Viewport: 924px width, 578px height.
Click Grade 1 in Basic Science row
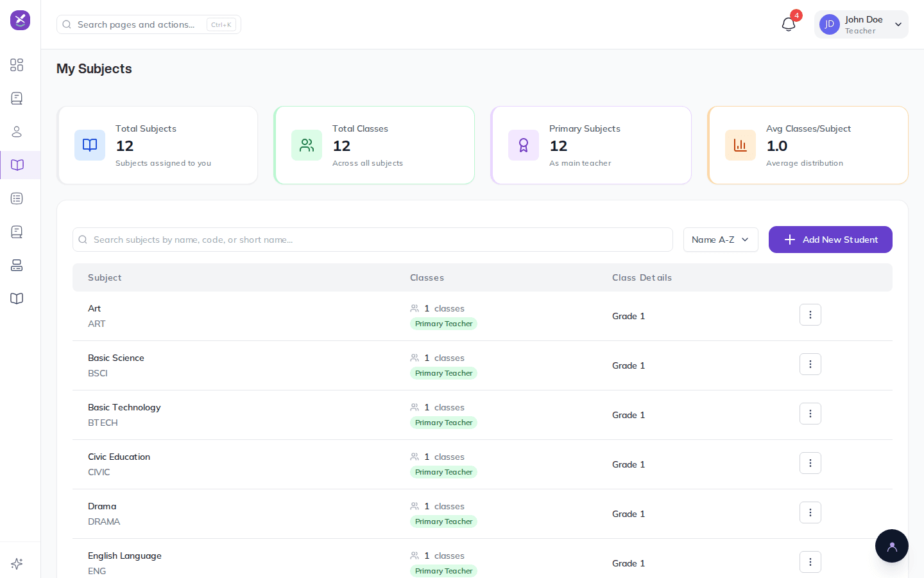tap(628, 365)
